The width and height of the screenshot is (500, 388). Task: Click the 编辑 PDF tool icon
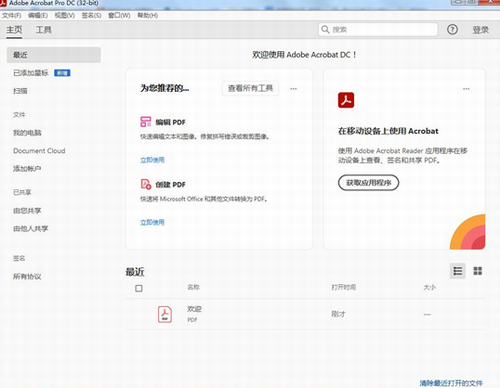coord(146,122)
